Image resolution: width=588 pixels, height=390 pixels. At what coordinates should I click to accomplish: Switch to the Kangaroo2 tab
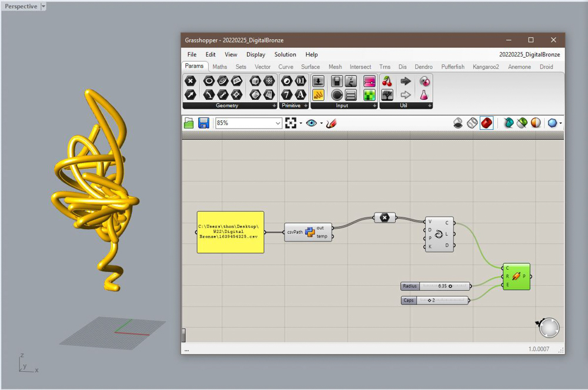tap(486, 66)
